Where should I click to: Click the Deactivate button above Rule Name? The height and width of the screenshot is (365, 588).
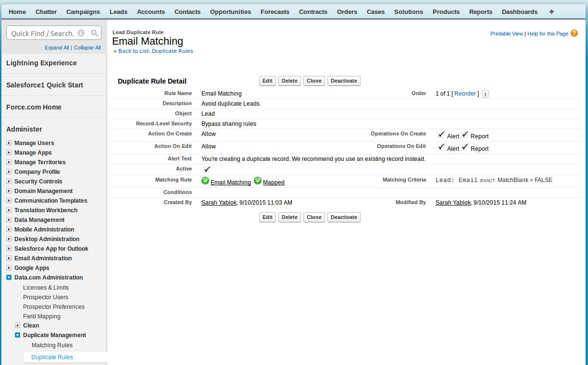point(344,81)
